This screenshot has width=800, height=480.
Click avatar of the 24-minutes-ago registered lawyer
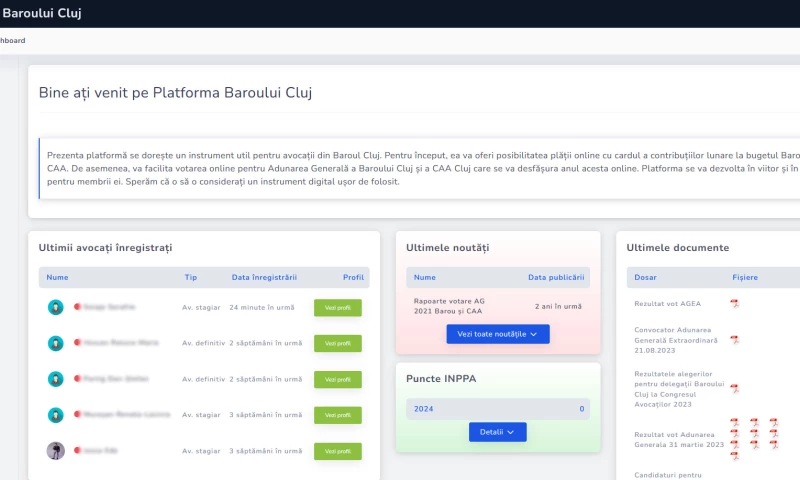tap(56, 307)
